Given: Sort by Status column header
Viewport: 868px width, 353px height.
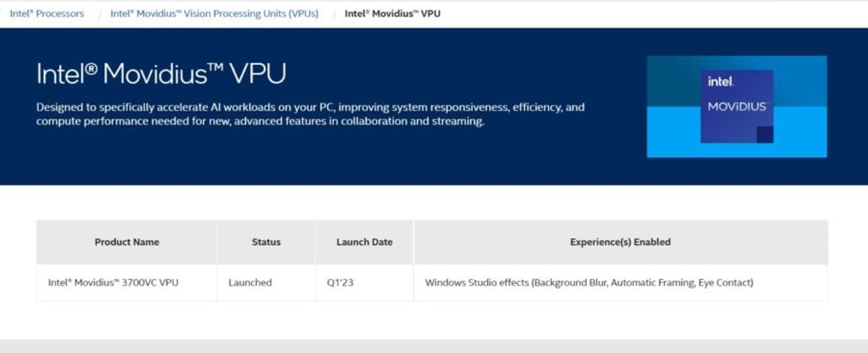Looking at the screenshot, I should pos(266,242).
